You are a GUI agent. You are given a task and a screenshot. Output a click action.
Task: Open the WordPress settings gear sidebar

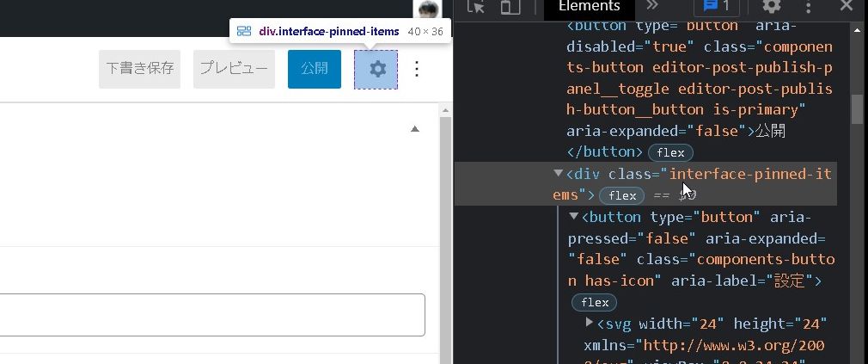376,69
